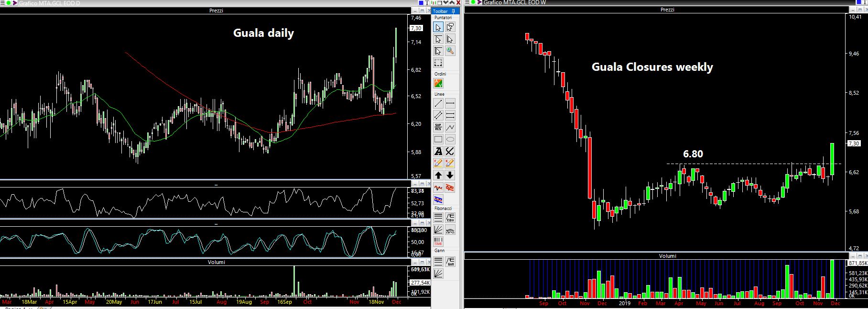
Task: Click the Guala Closures weekly title text
Action: (x=652, y=67)
